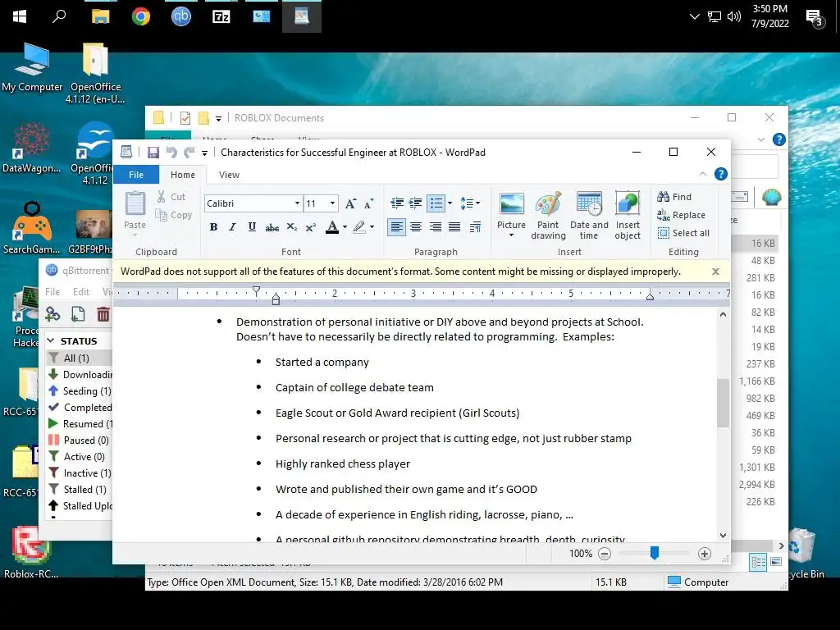This screenshot has width=840, height=630.
Task: Click the document vertical scrollbar thumb
Action: tap(724, 403)
